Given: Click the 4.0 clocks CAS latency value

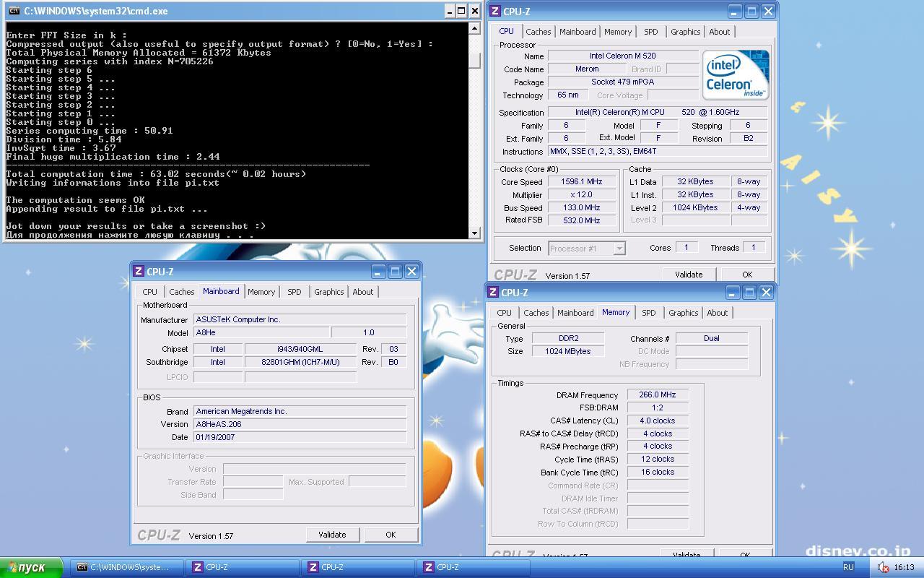Looking at the screenshot, I should click(x=658, y=420).
